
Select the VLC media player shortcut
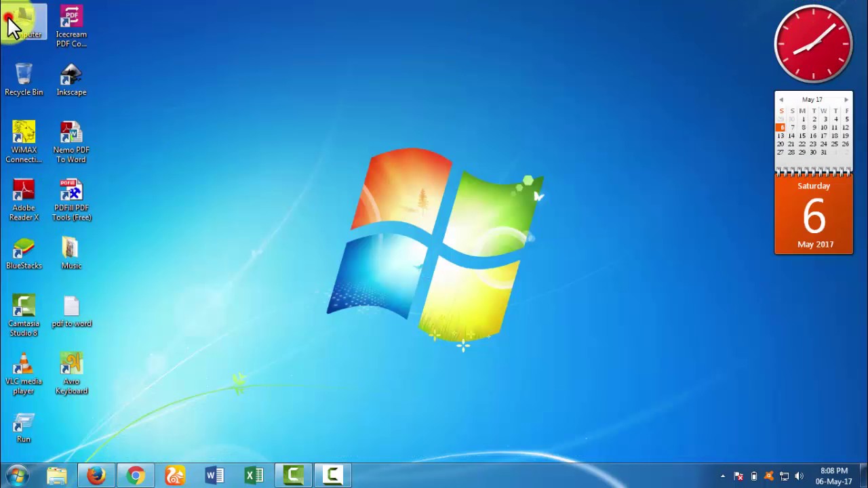point(24,373)
